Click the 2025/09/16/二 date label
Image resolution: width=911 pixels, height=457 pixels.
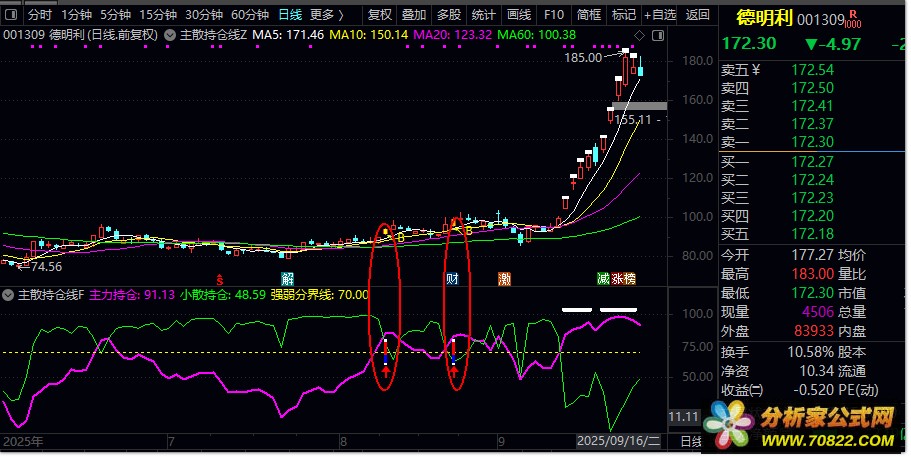[618, 441]
